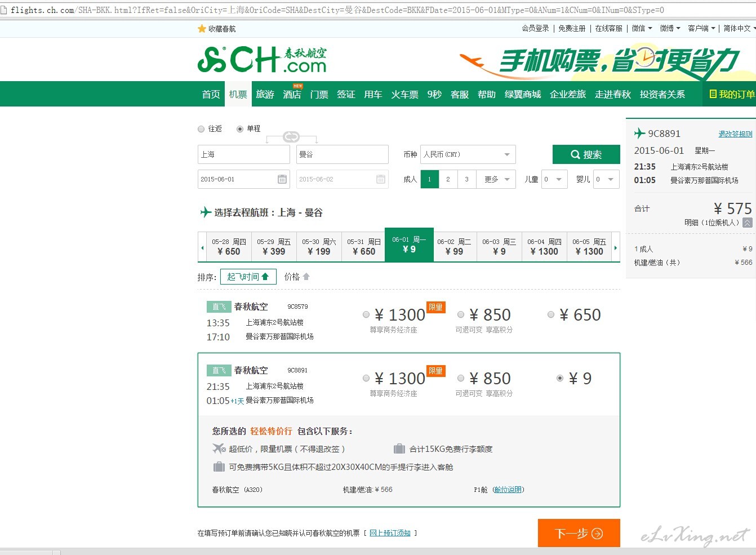The image size is (756, 555).
Task: Select the 06-03 周三 ¥9 date tab
Action: pyautogui.click(x=499, y=247)
